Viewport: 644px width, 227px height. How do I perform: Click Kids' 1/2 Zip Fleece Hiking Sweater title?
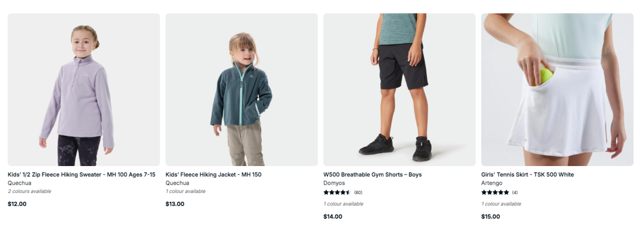81,175
